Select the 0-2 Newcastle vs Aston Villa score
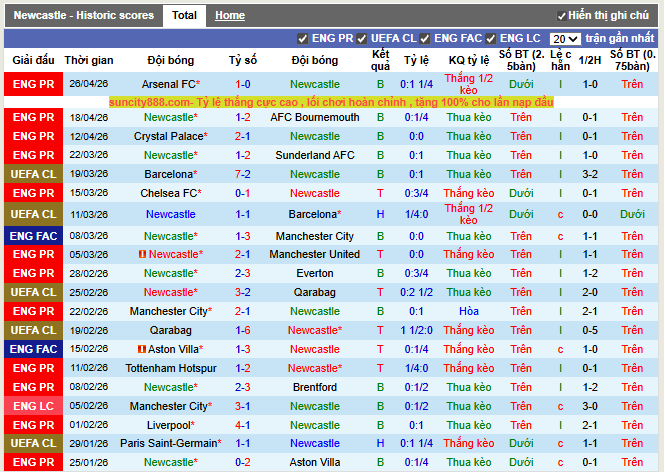This screenshot has width=665, height=472. tap(243, 463)
